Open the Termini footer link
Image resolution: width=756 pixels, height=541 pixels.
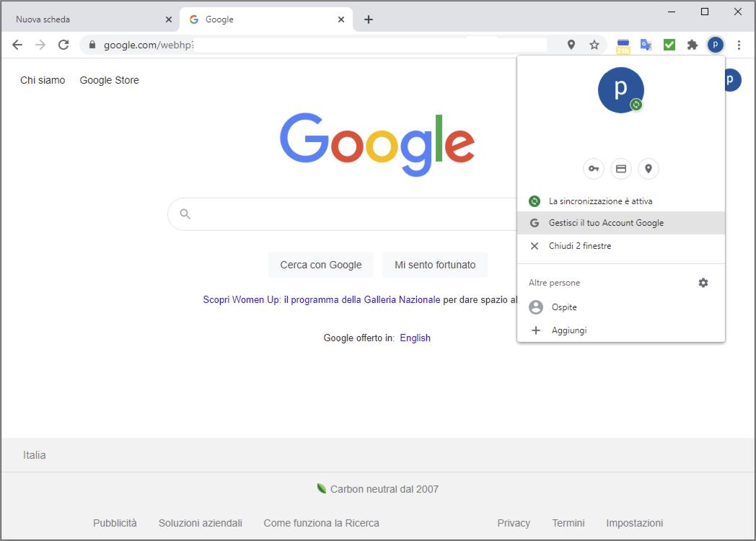click(x=568, y=523)
